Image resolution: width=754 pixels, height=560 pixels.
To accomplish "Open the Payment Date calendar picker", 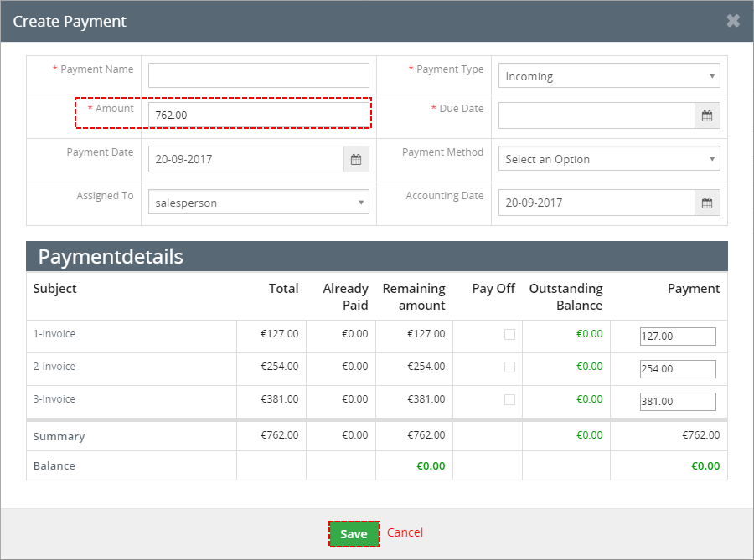I will [x=356, y=159].
